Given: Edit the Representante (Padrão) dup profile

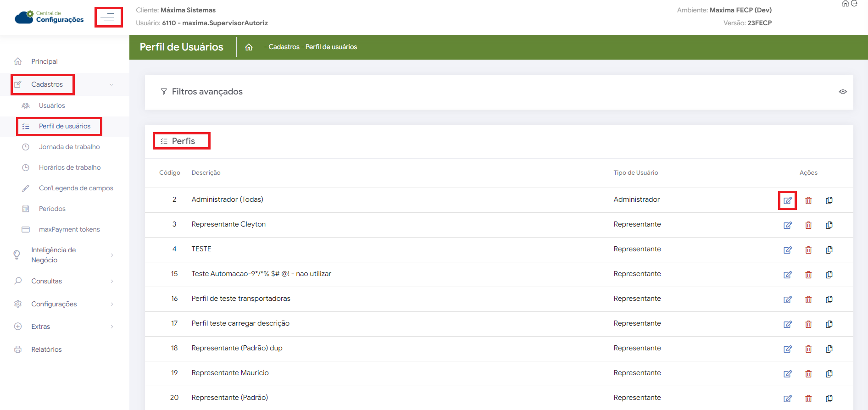Looking at the screenshot, I should pos(787,349).
